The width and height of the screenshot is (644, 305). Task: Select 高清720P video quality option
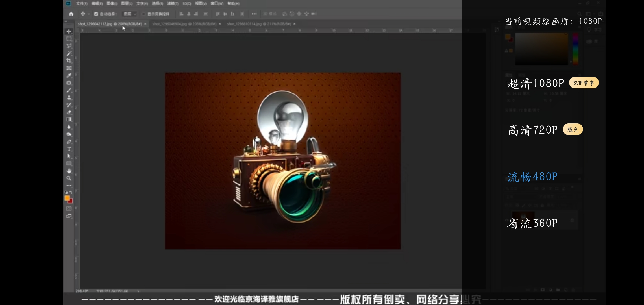[533, 130]
